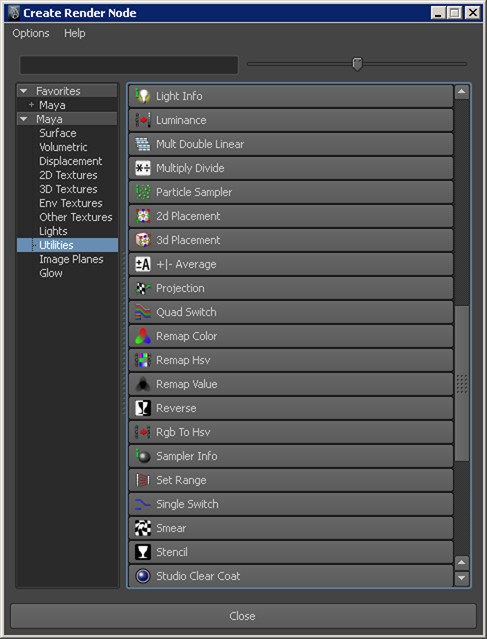
Task: Open the Help menu
Action: [x=75, y=33]
